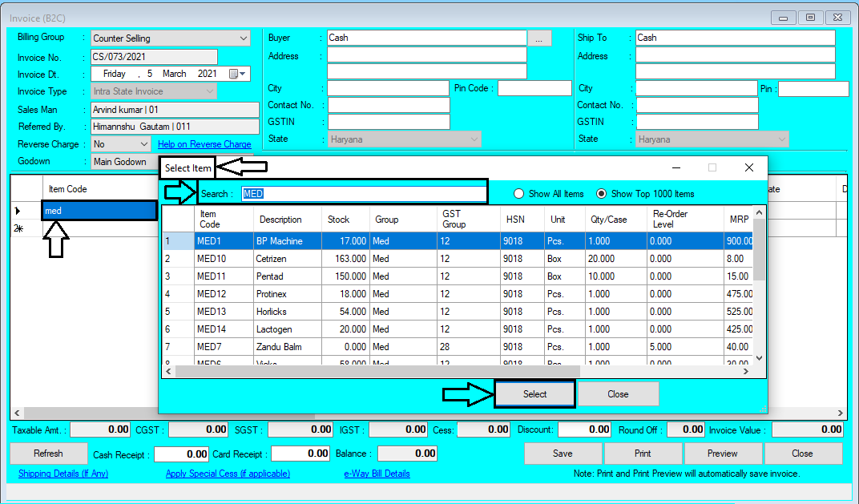The image size is (859, 504).
Task: Click the Buyer lookup ellipsis button
Action: [x=539, y=37]
